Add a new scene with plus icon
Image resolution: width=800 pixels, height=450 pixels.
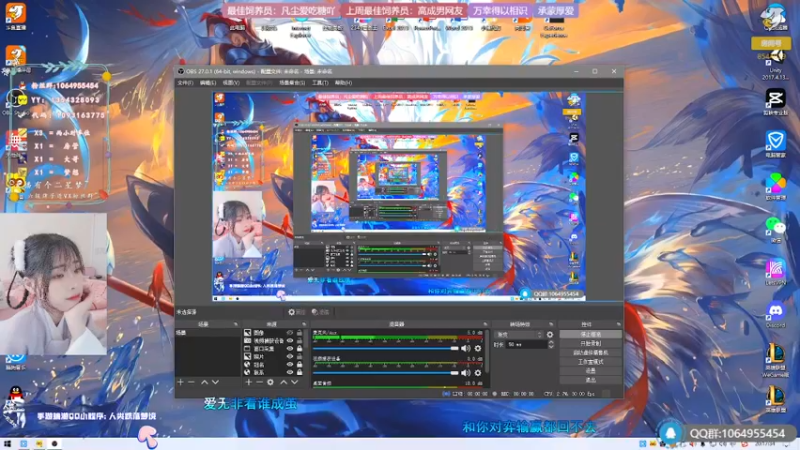point(180,382)
